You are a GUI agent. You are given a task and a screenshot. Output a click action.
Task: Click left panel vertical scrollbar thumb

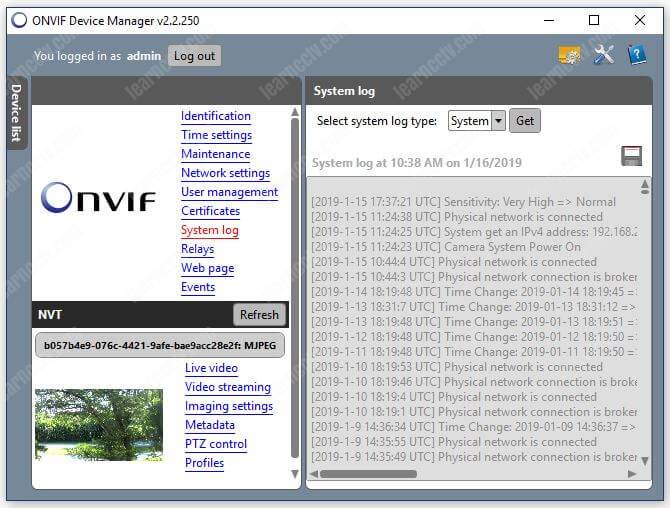click(294, 289)
